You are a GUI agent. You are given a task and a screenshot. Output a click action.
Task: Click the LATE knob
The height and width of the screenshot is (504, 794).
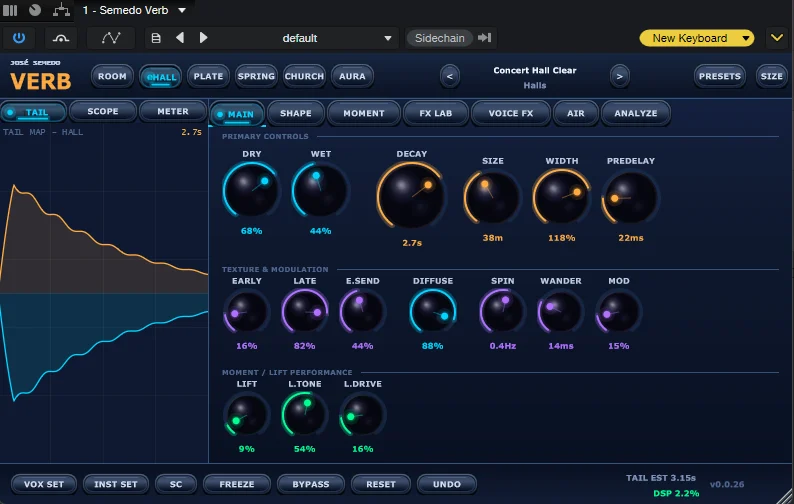[304, 312]
